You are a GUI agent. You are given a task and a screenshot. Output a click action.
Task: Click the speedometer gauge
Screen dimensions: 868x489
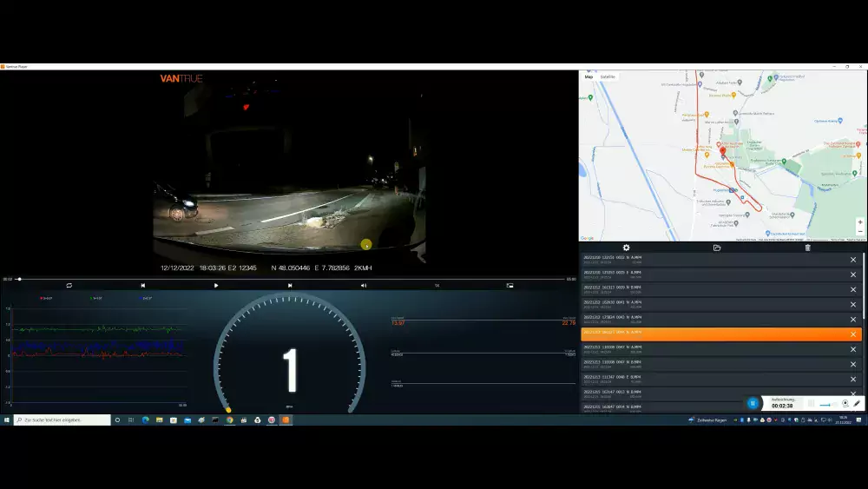pos(290,354)
